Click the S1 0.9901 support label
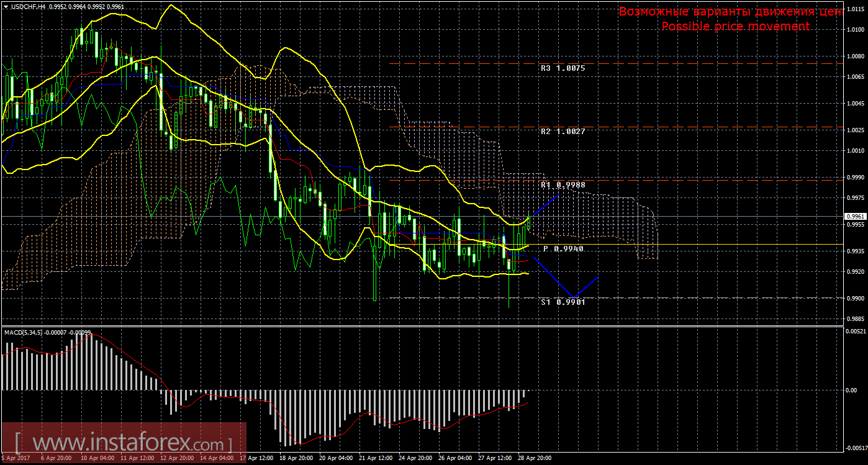Viewport: 868px width, 465px height. (563, 302)
